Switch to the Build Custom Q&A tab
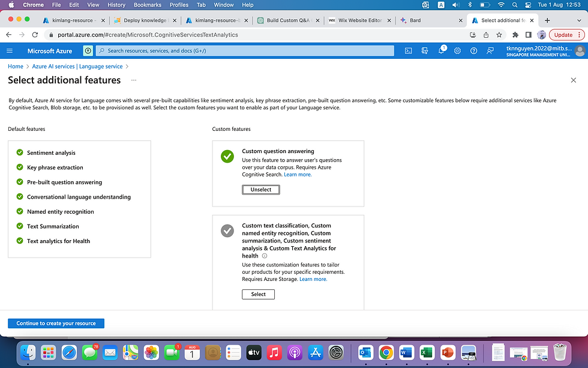588x368 pixels. [287, 20]
